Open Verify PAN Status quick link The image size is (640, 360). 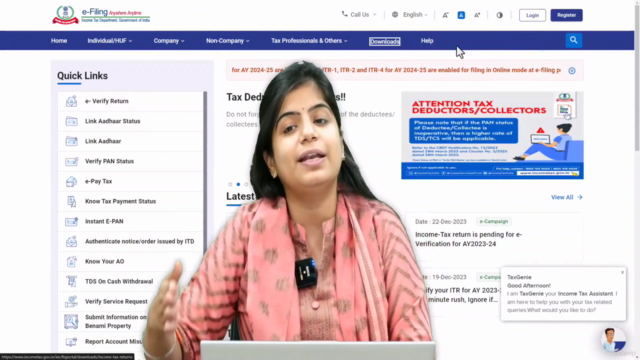109,161
